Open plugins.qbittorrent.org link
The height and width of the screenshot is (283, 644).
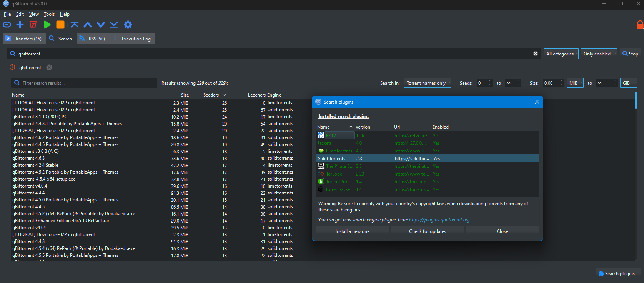[x=439, y=220]
